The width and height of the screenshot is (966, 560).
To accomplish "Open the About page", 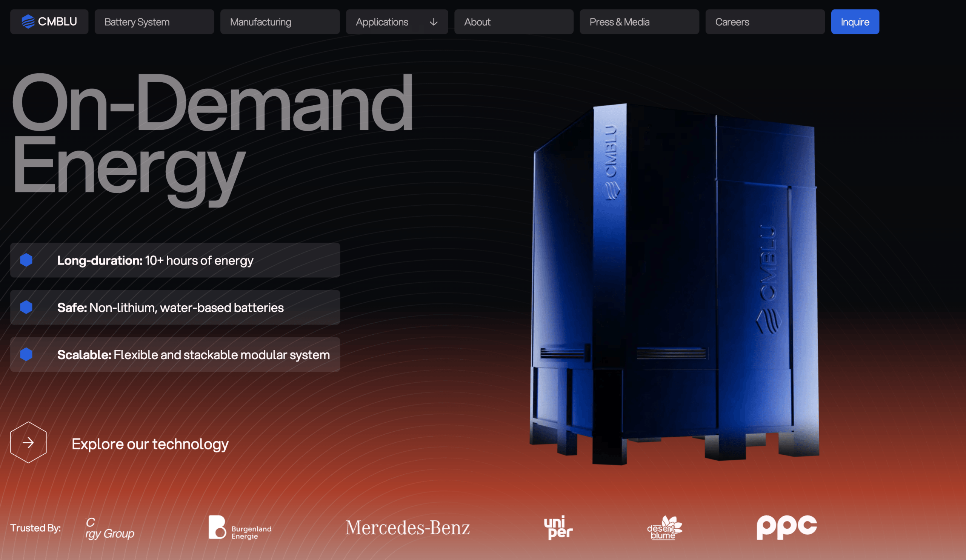I will (x=514, y=22).
